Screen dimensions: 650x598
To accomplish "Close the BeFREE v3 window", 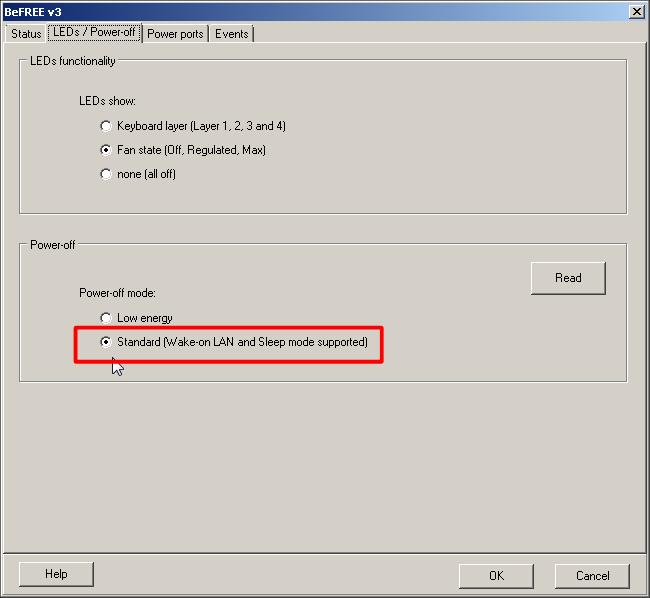I will (x=636, y=12).
